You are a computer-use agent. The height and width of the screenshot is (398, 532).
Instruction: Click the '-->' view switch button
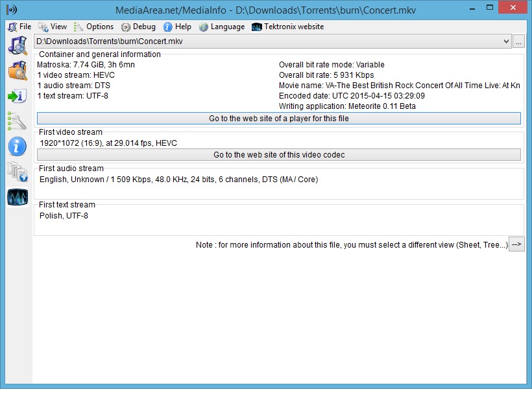(x=516, y=244)
